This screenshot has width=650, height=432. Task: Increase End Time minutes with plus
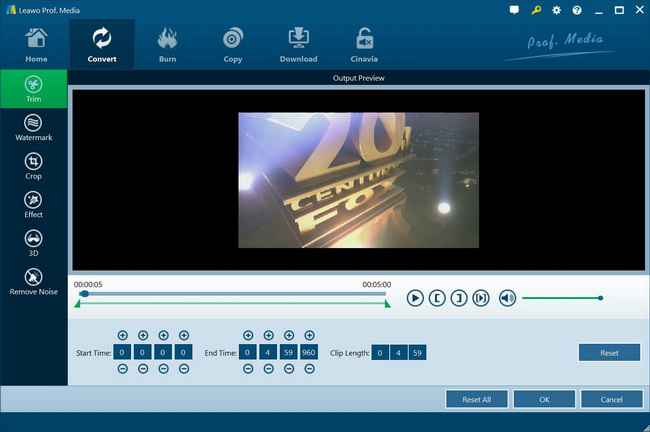point(269,335)
